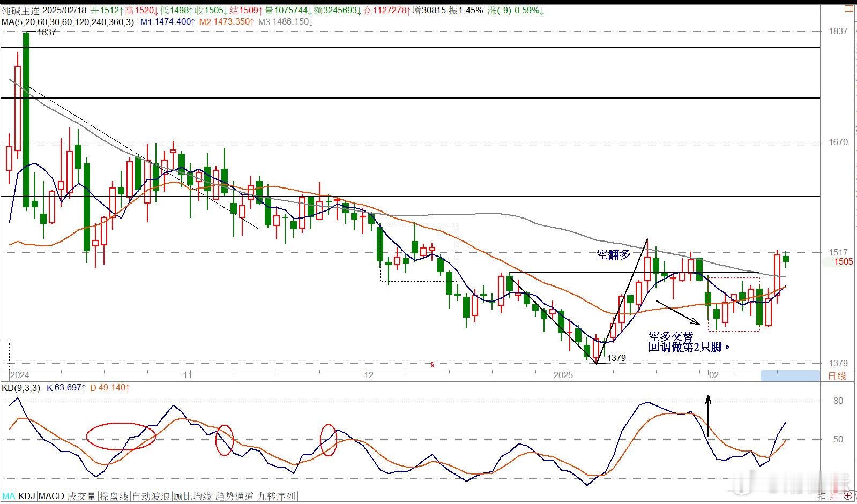857x504 pixels.
Task: Click the 1379 low price label
Action: (616, 358)
